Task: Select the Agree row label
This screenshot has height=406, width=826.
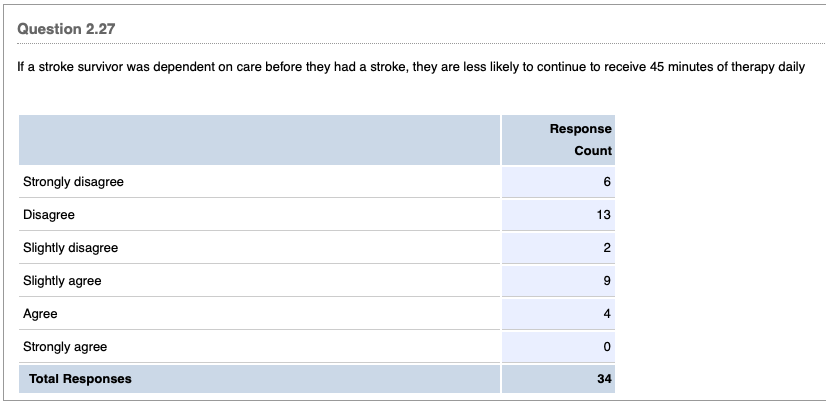Action: click(x=40, y=314)
